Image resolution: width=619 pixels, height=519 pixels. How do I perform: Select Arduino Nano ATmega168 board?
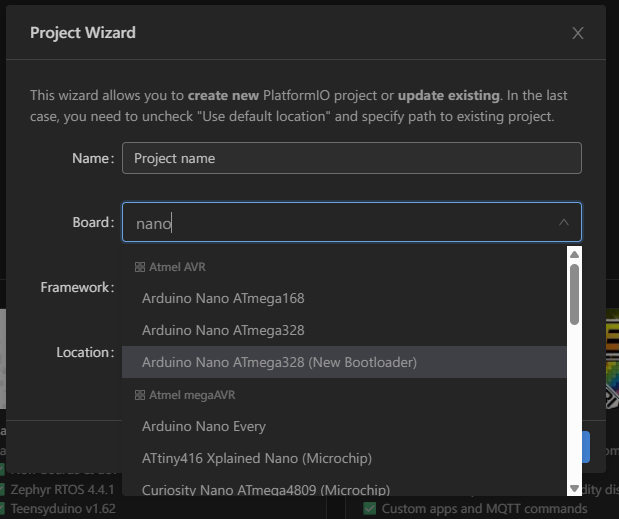(344, 298)
